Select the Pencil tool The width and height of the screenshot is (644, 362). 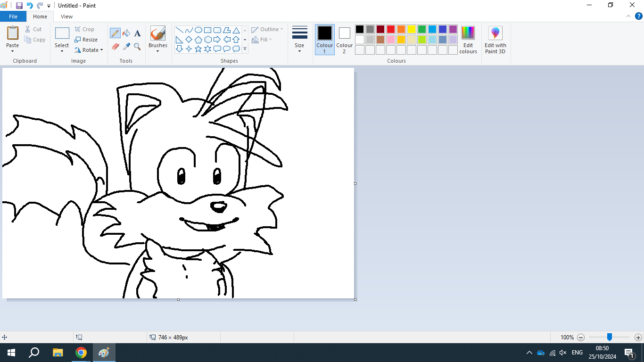[x=115, y=33]
